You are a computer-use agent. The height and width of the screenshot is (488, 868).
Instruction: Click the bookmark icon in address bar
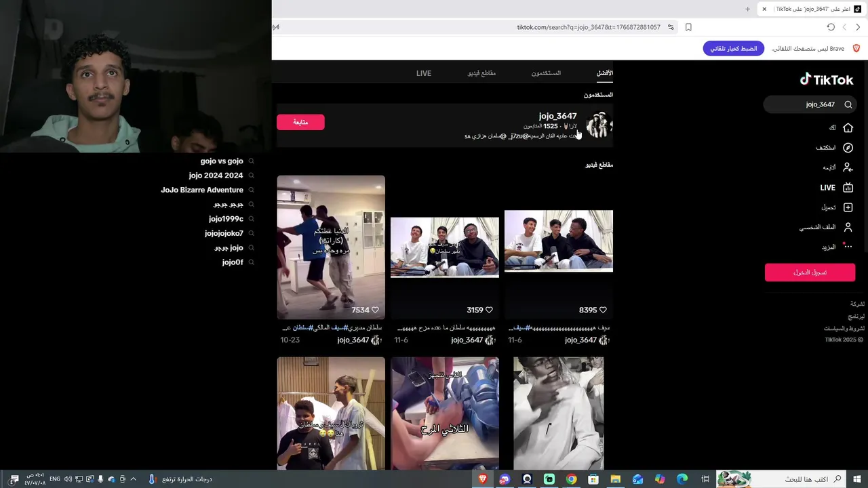688,27
